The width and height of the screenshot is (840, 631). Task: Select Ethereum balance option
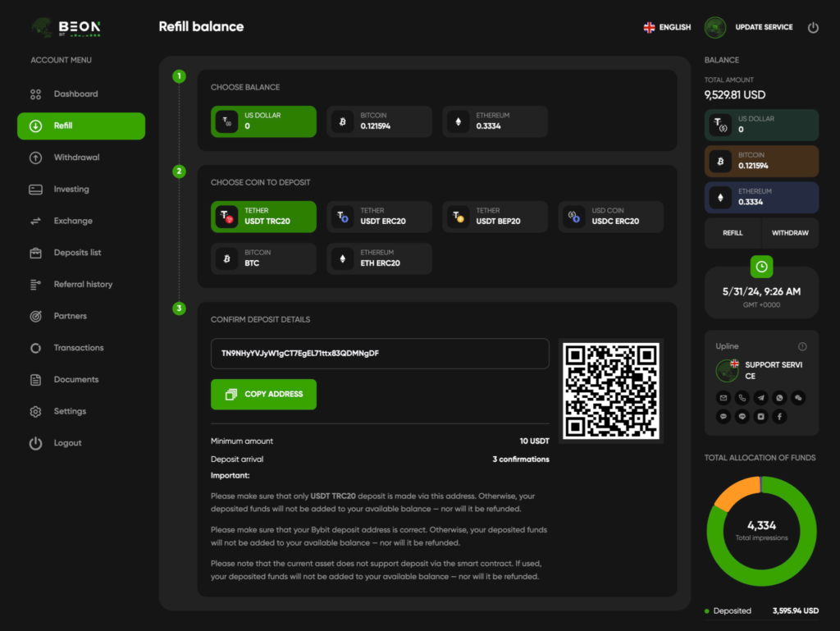pyautogui.click(x=495, y=121)
